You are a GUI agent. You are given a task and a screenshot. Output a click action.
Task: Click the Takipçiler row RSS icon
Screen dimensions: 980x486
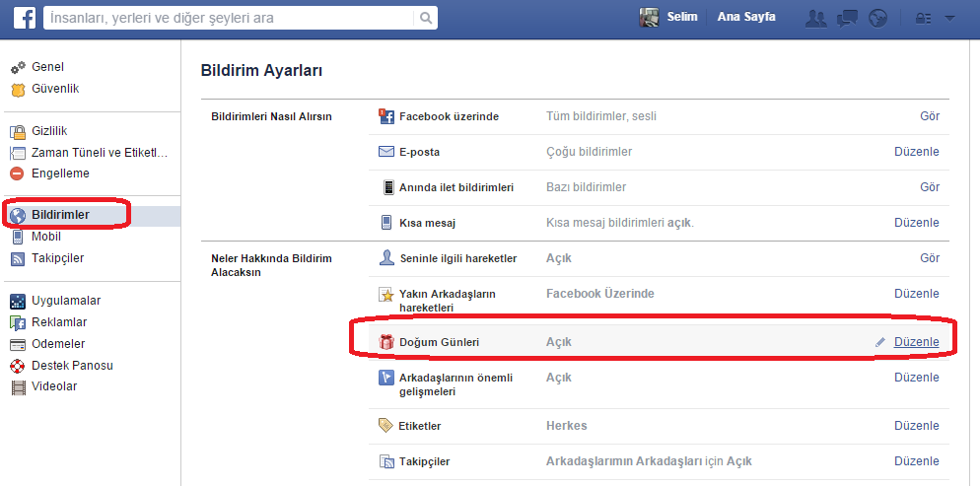click(x=386, y=462)
